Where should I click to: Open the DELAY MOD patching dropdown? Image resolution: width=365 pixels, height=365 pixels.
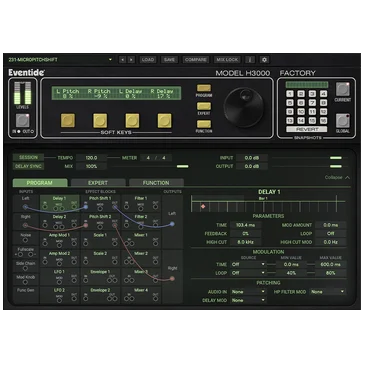click(x=248, y=300)
